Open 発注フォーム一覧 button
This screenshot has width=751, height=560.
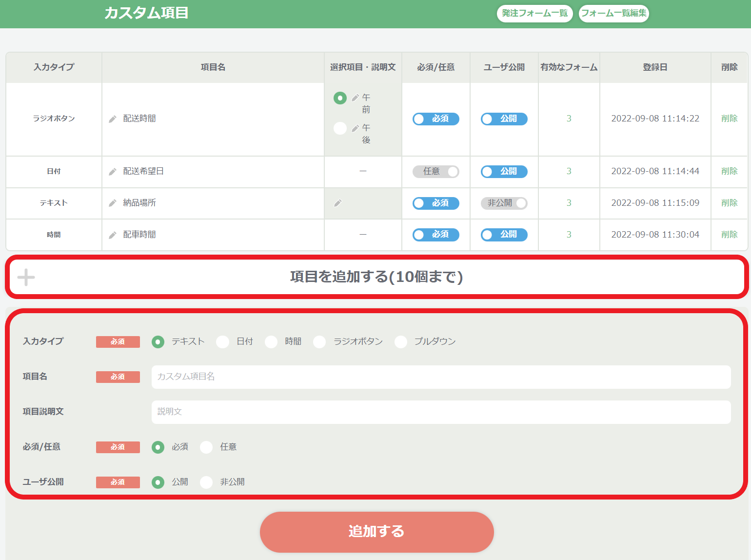pos(535,13)
